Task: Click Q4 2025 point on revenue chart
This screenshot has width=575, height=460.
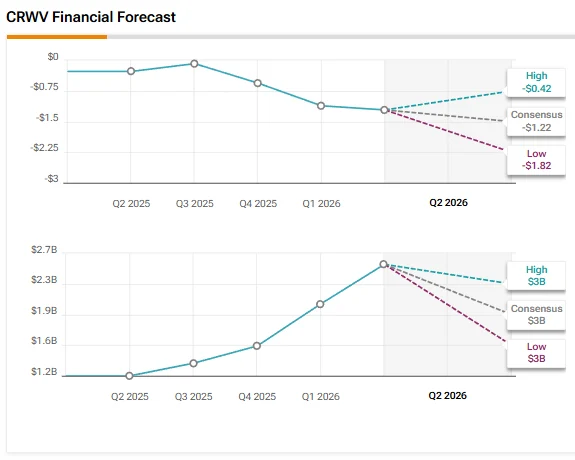Action: pos(257,346)
